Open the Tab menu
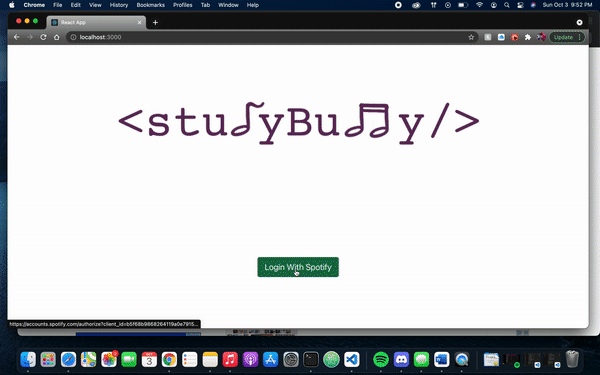Image resolution: width=600 pixels, height=375 pixels. 205,5
